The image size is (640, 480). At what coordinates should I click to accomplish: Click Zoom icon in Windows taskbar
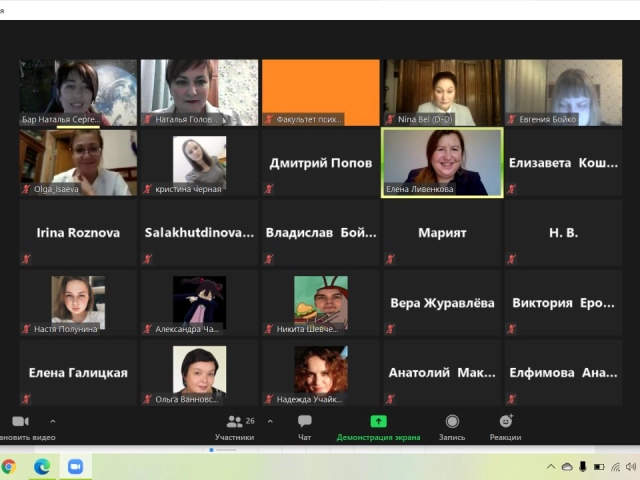[74, 466]
